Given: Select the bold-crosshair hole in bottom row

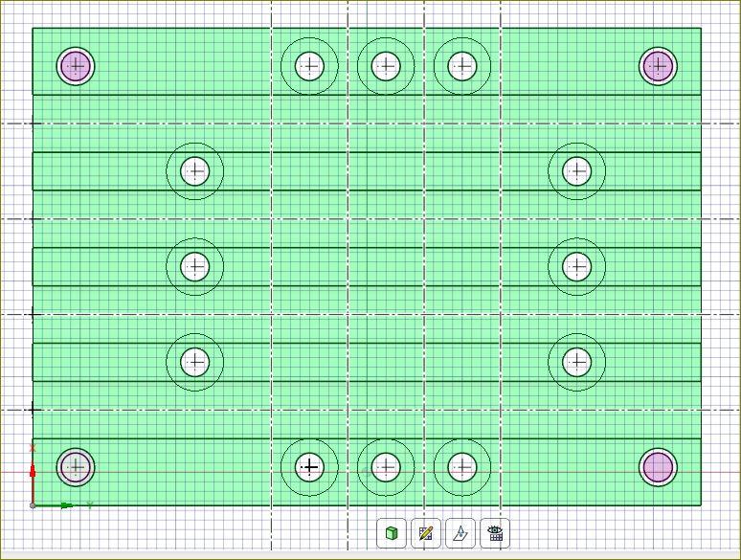Looking at the screenshot, I should pyautogui.click(x=309, y=467).
